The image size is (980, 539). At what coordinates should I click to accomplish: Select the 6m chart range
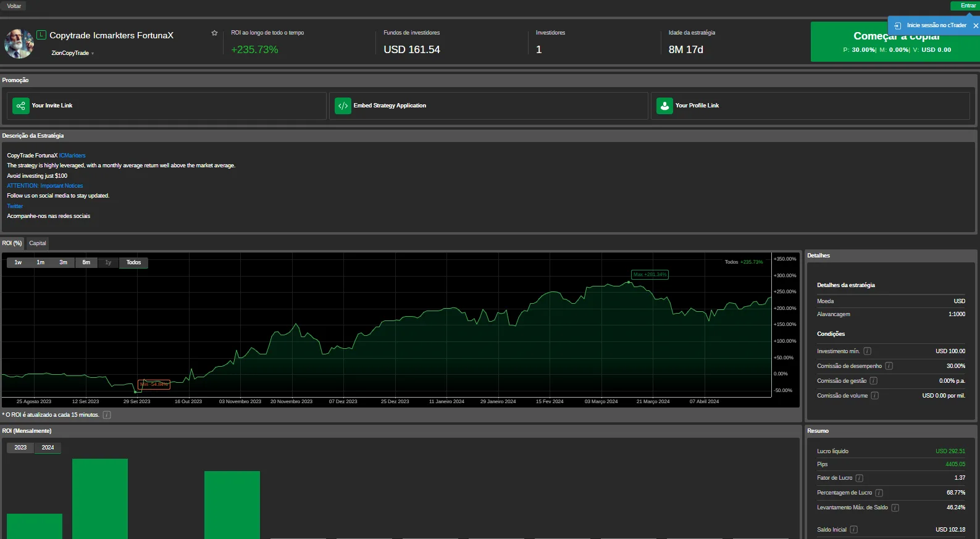86,263
